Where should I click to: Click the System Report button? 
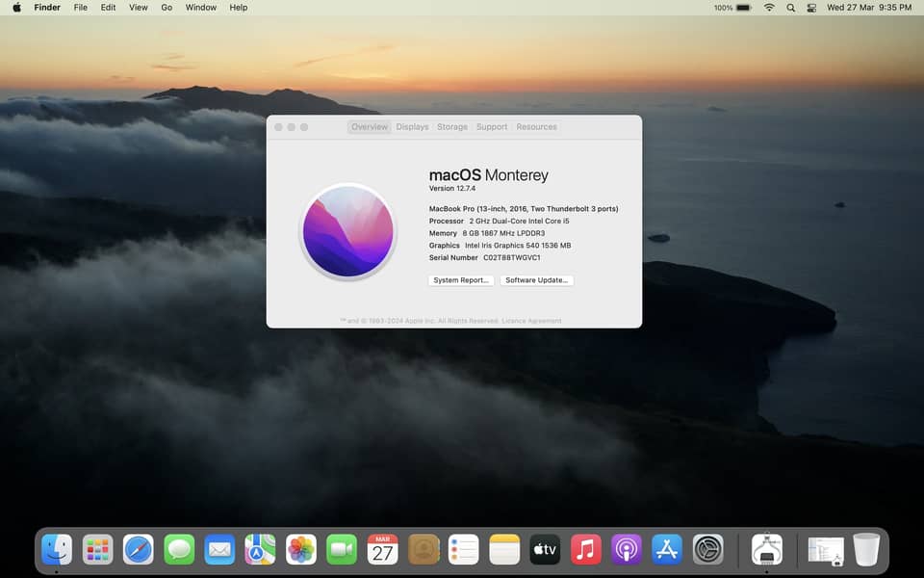(x=461, y=280)
